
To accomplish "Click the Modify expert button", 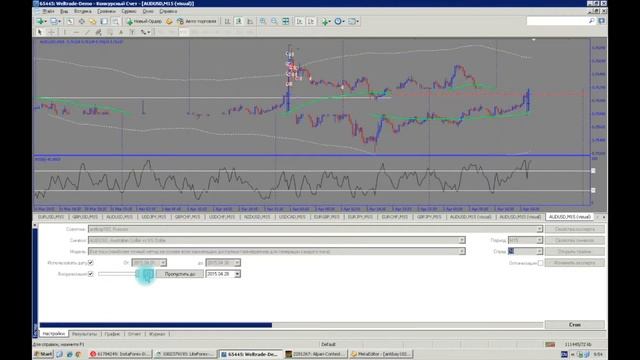I will pyautogui.click(x=575, y=263).
